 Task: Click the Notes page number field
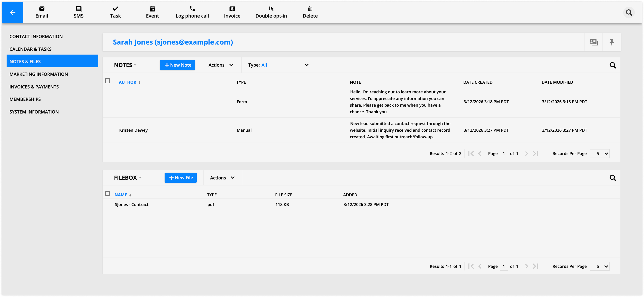[504, 154]
